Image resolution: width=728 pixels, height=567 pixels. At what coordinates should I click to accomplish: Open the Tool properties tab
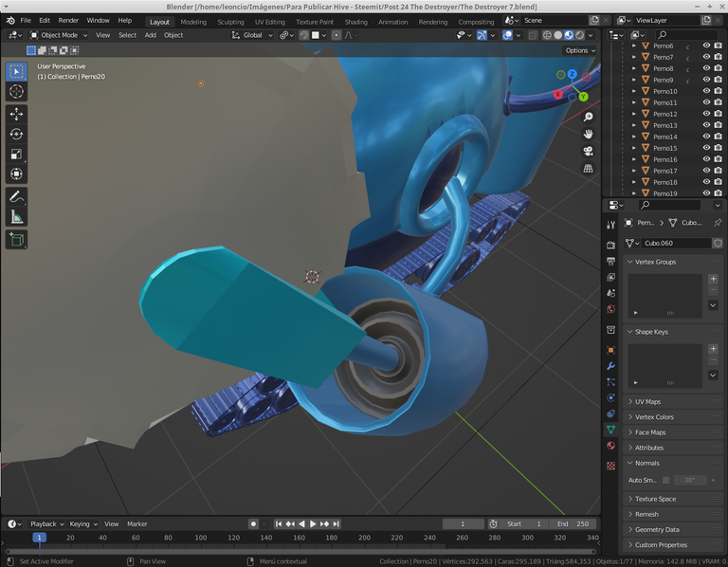(x=611, y=226)
